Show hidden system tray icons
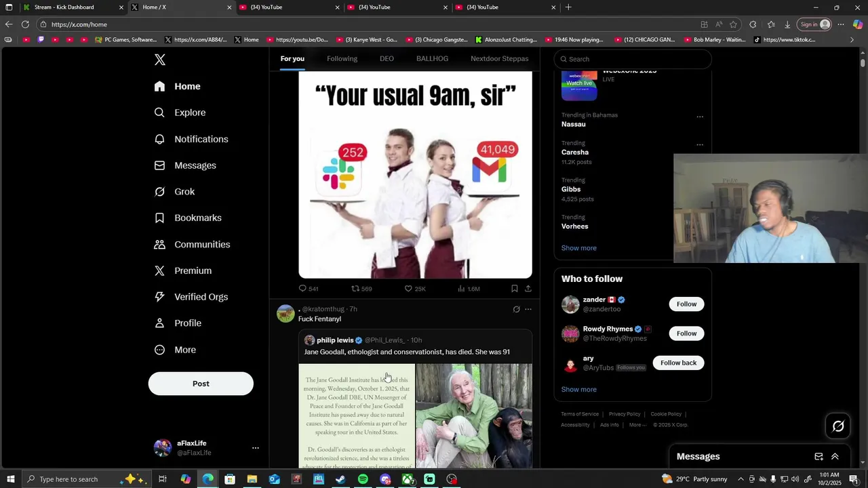Image resolution: width=868 pixels, height=488 pixels. 741,479
